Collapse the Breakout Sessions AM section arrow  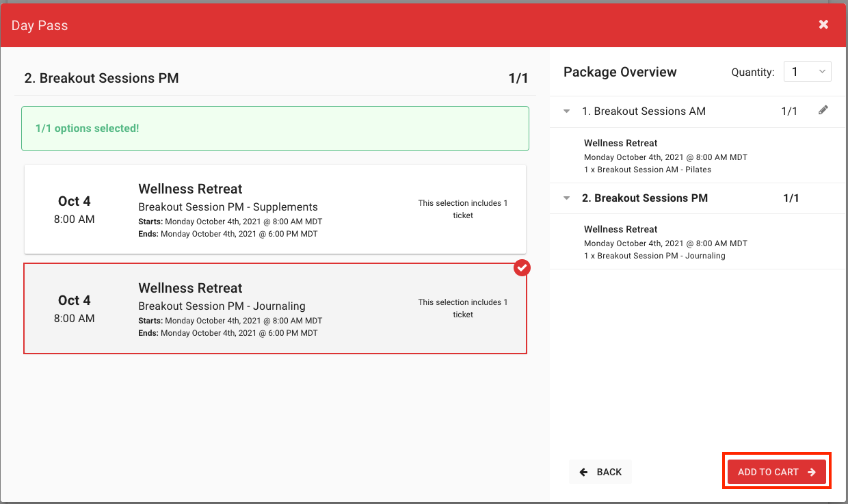pyautogui.click(x=566, y=111)
